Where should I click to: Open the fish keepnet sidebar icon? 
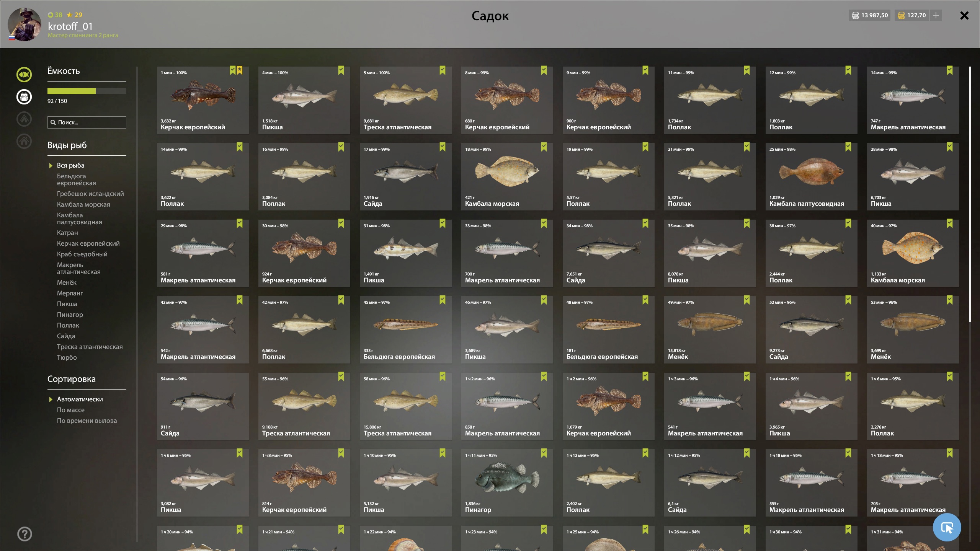(x=24, y=74)
